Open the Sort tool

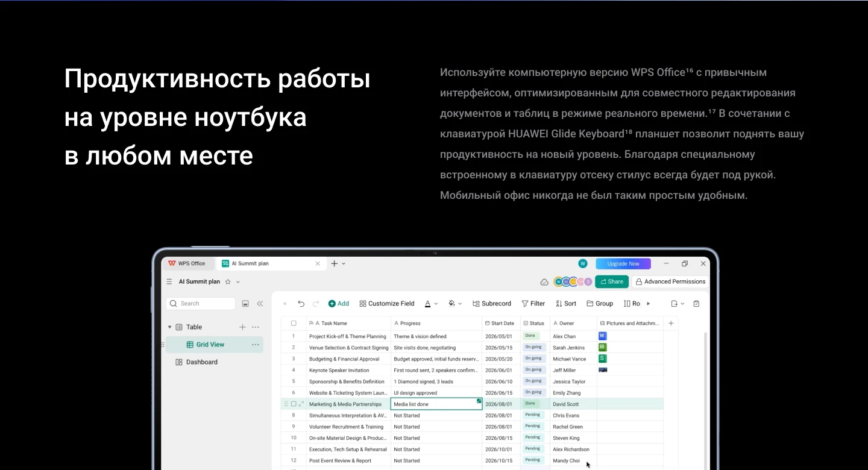coord(566,304)
